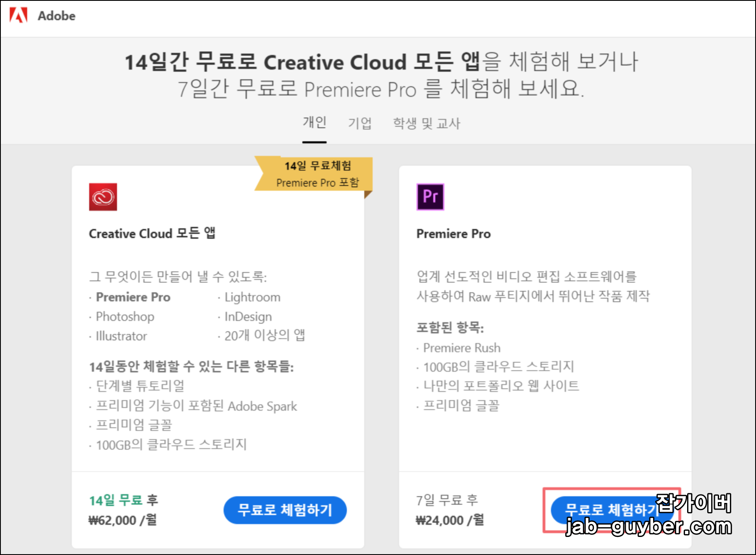Click Premiere Rush in included items

pyautogui.click(x=462, y=348)
